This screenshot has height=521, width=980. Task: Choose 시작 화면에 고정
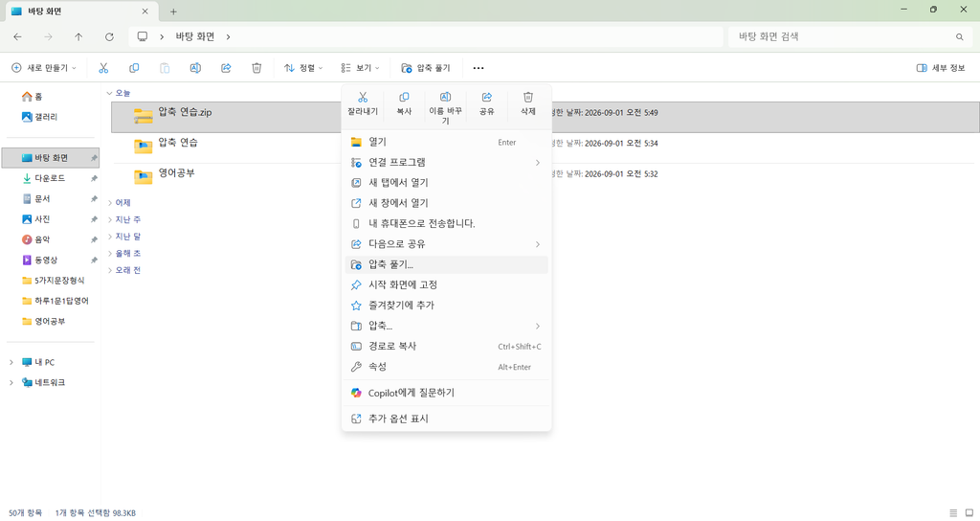coord(446,284)
